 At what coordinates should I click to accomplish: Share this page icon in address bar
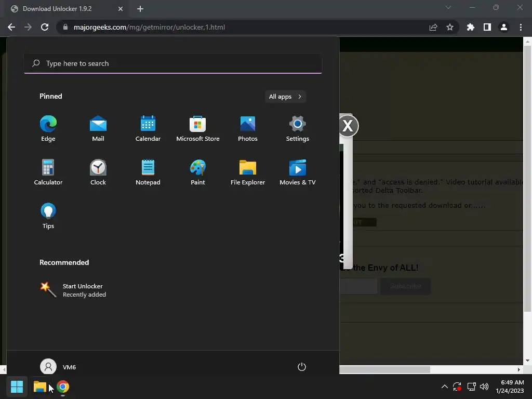click(433, 27)
